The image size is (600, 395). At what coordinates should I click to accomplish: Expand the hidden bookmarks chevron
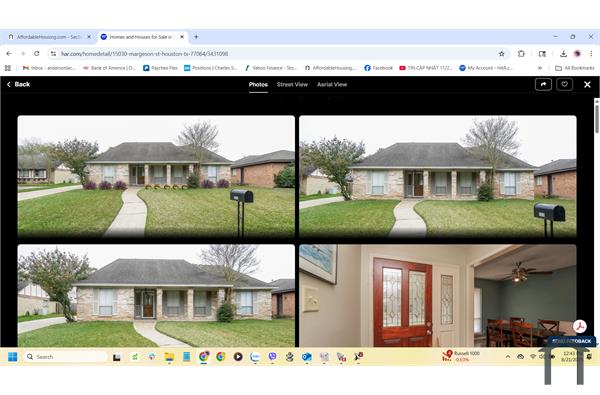tap(540, 68)
